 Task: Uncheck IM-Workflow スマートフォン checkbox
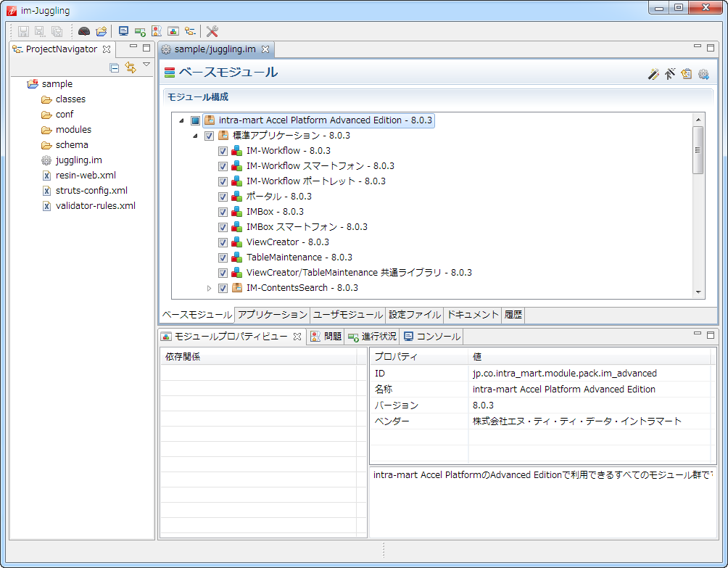223,166
